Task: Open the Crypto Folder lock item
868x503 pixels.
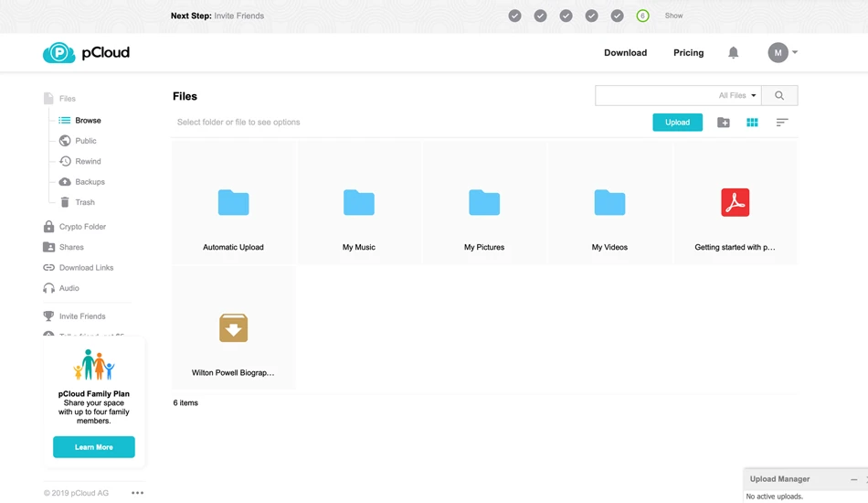Action: [x=75, y=227]
